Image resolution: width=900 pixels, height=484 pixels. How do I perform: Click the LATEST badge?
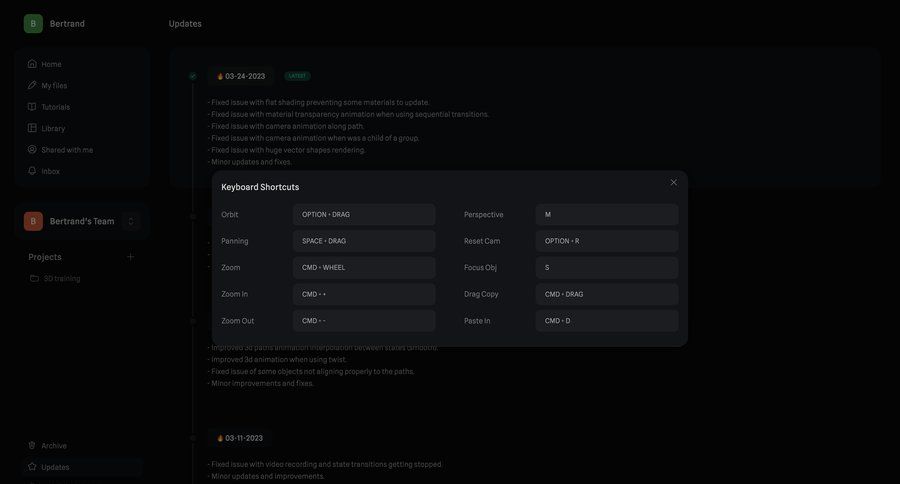pos(297,76)
